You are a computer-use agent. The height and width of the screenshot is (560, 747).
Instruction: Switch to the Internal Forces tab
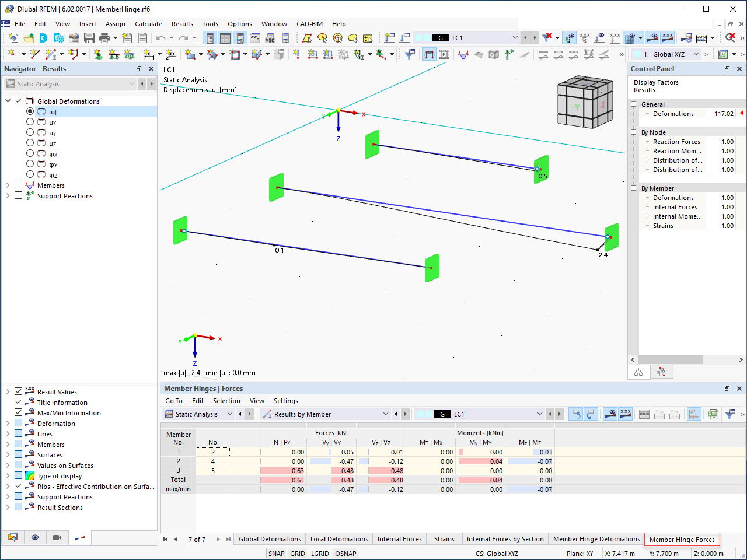[x=399, y=539]
